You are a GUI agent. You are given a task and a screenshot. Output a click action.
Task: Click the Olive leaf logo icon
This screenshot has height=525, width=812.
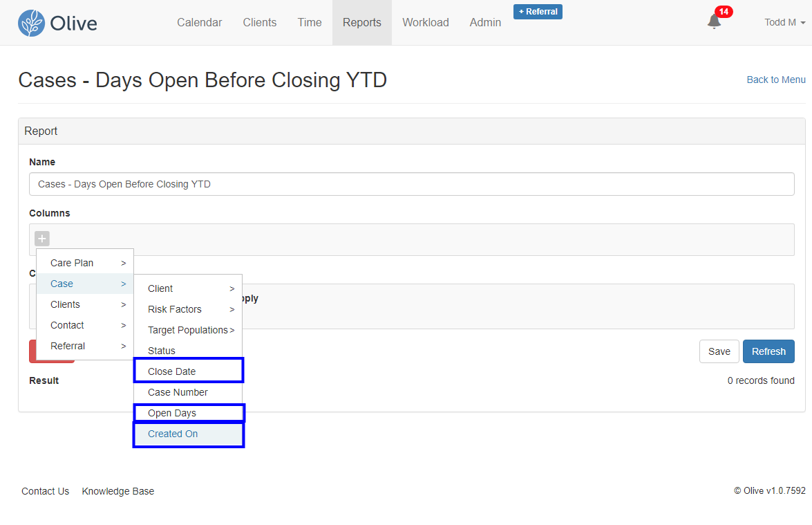point(31,23)
